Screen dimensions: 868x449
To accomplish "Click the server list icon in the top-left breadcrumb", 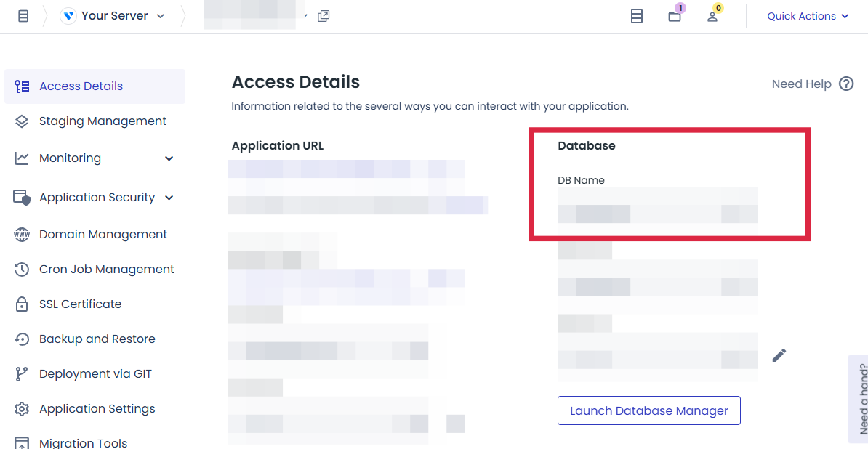I will 23,16.
